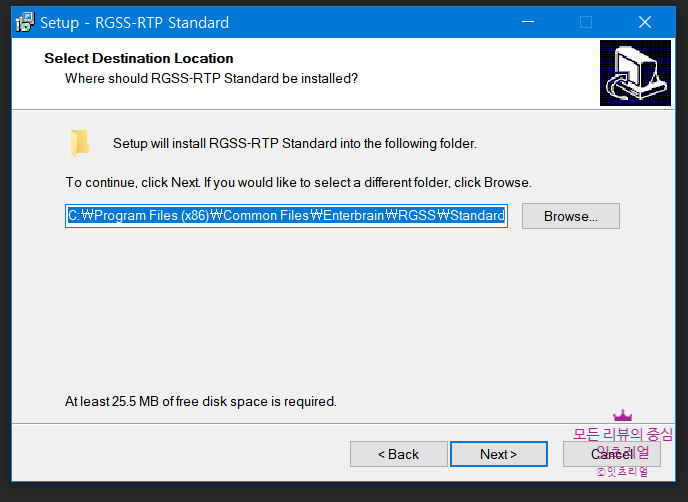Click the pink Korean watermark text
Viewport: 688px width, 502px height.
(x=623, y=442)
